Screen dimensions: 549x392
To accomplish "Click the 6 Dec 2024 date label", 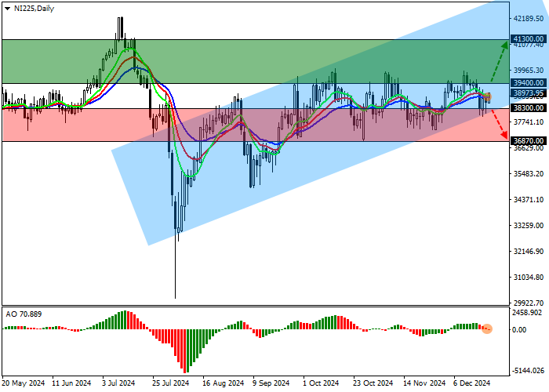I will 472,383.
